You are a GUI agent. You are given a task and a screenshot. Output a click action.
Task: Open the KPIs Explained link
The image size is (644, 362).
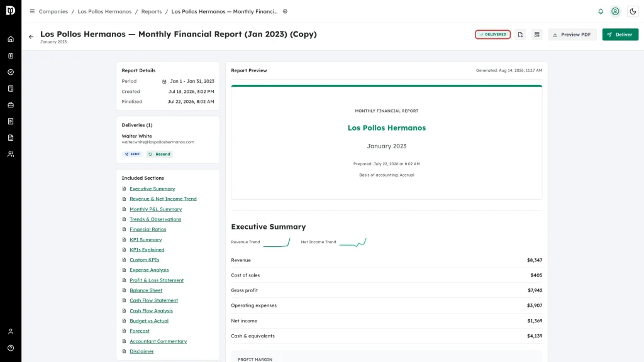click(x=147, y=250)
